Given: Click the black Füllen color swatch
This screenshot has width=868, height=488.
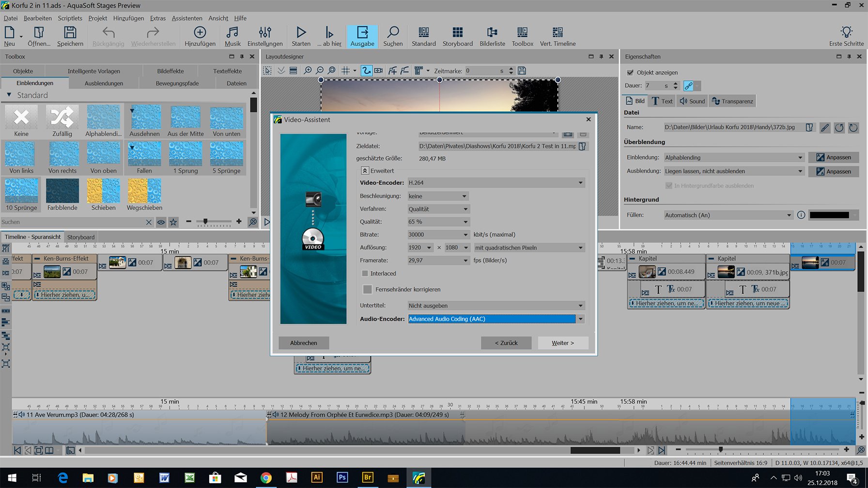Looking at the screenshot, I should click(x=829, y=215).
